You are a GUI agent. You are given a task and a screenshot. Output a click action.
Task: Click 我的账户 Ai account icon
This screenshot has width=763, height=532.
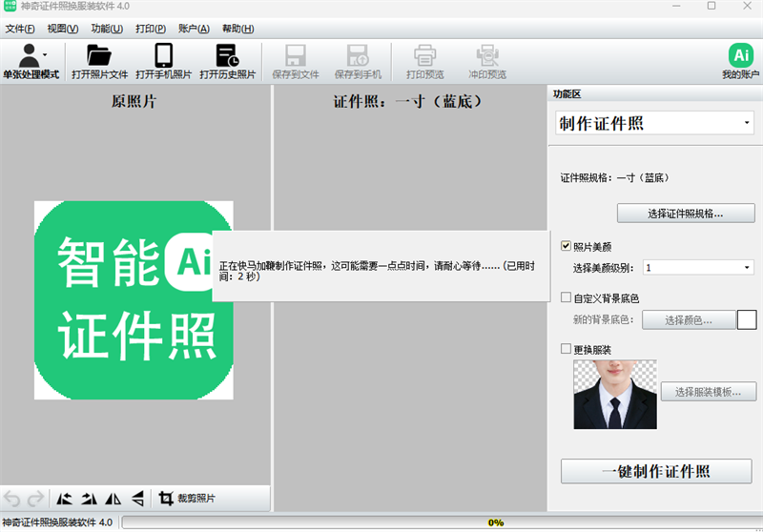(x=740, y=55)
